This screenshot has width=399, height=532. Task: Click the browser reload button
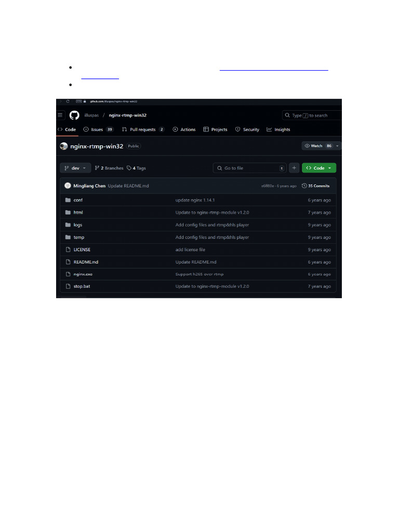[x=68, y=101]
